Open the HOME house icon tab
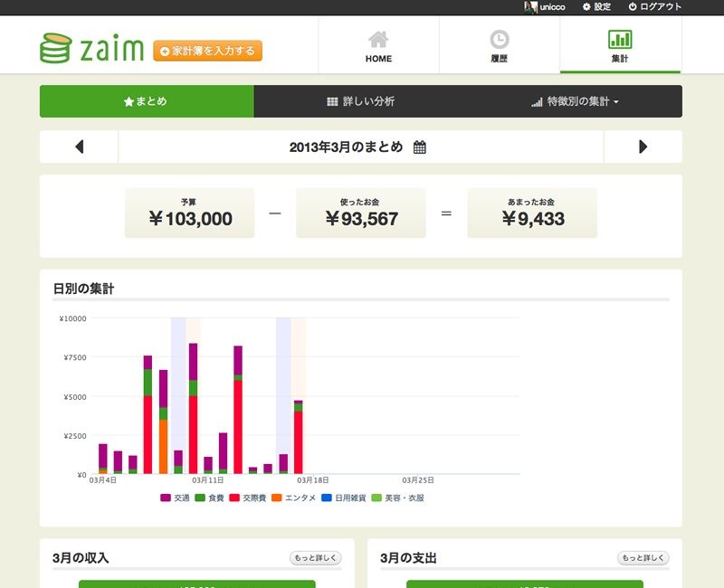The image size is (724, 588). click(x=378, y=45)
